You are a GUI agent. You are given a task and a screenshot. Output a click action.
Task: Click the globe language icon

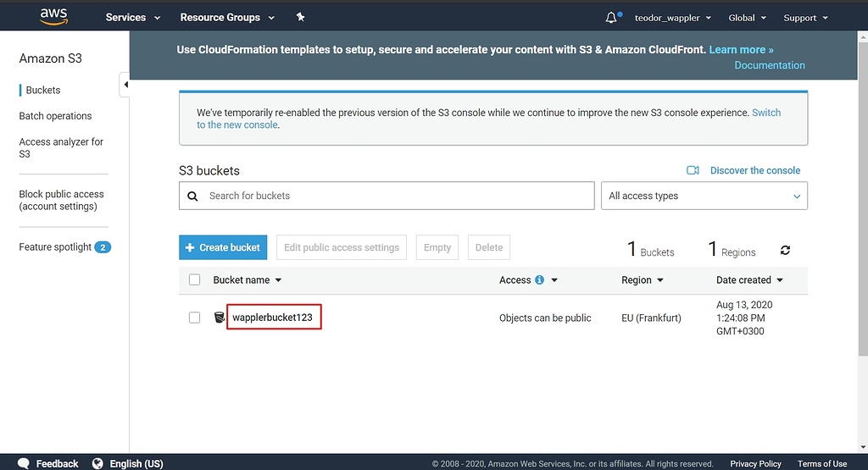[97, 463]
